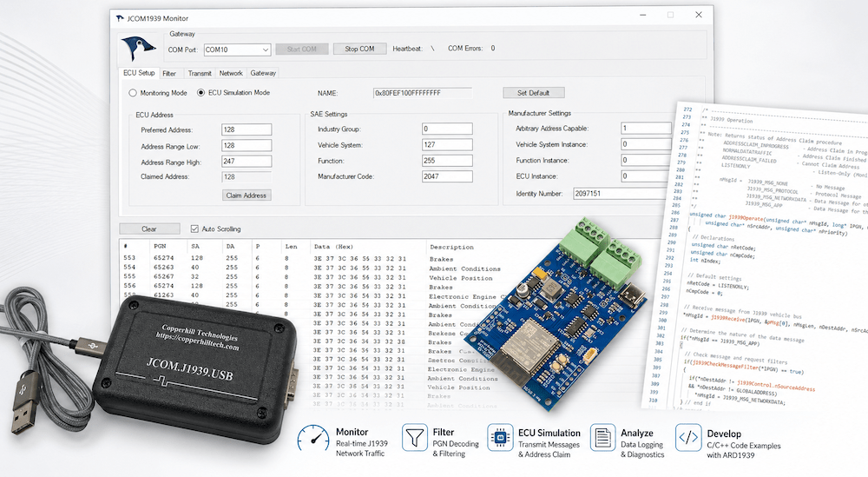This screenshot has width=868, height=477.
Task: Click the COM Errors value
Action: point(493,48)
